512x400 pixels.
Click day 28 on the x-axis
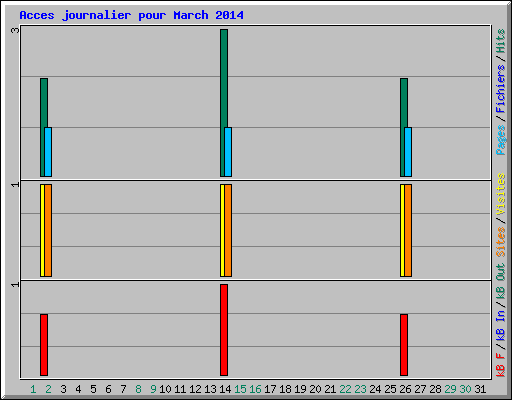click(x=435, y=389)
